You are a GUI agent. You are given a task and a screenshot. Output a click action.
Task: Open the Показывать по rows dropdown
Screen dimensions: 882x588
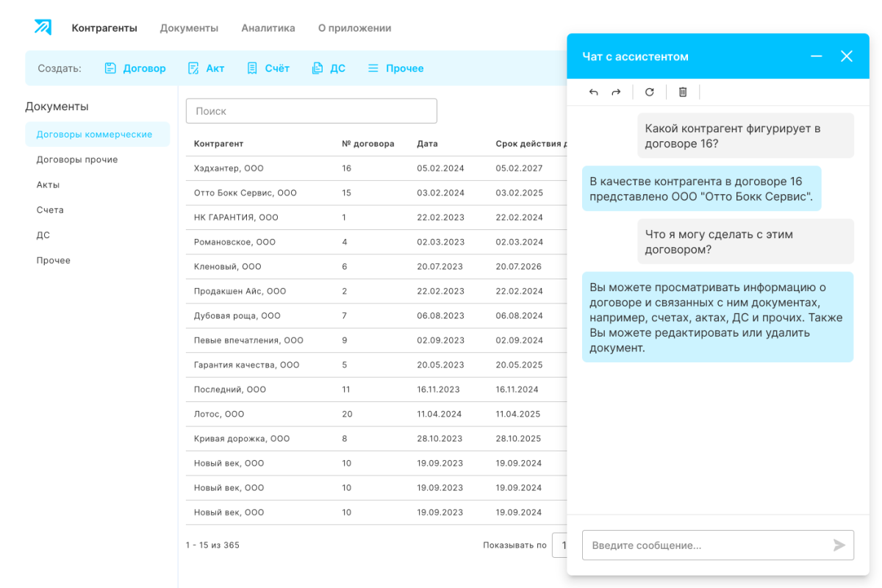point(559,545)
